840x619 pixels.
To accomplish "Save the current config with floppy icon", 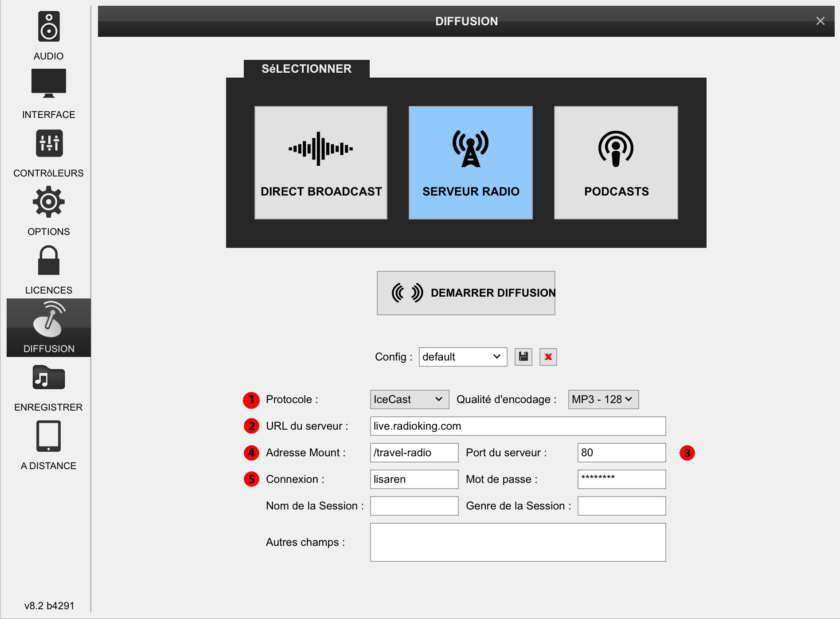I will (x=524, y=357).
